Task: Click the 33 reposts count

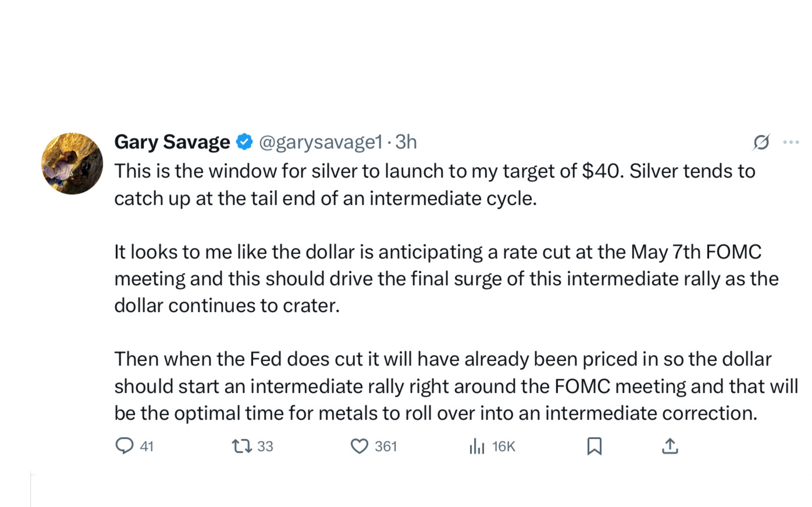Action: [x=265, y=446]
